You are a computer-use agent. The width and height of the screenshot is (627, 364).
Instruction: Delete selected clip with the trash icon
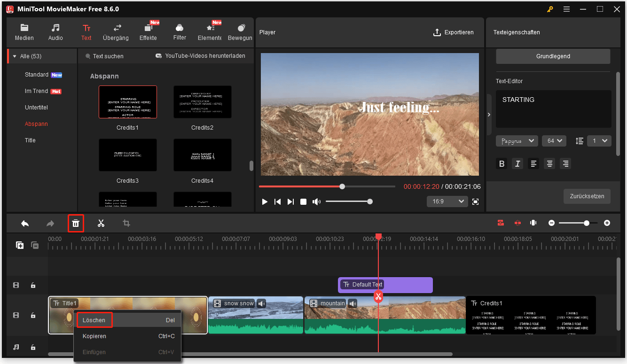[x=76, y=223]
